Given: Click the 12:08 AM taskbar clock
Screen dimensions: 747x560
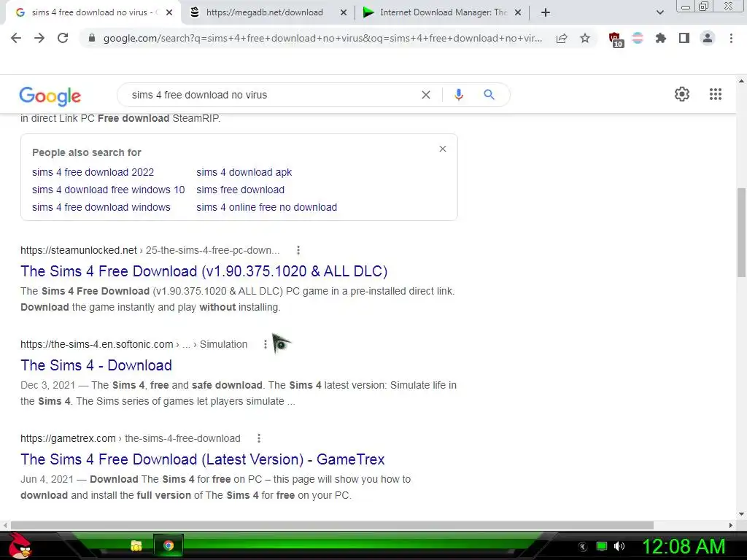Looking at the screenshot, I should point(684,545).
